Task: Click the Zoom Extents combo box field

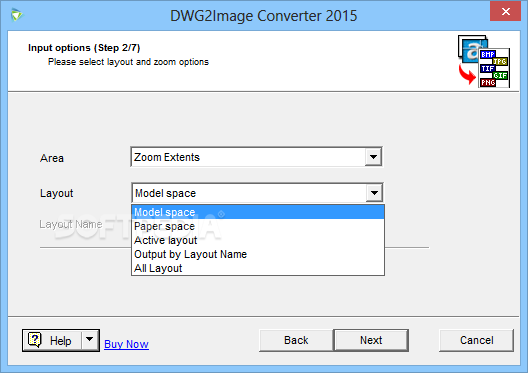Action: point(256,157)
